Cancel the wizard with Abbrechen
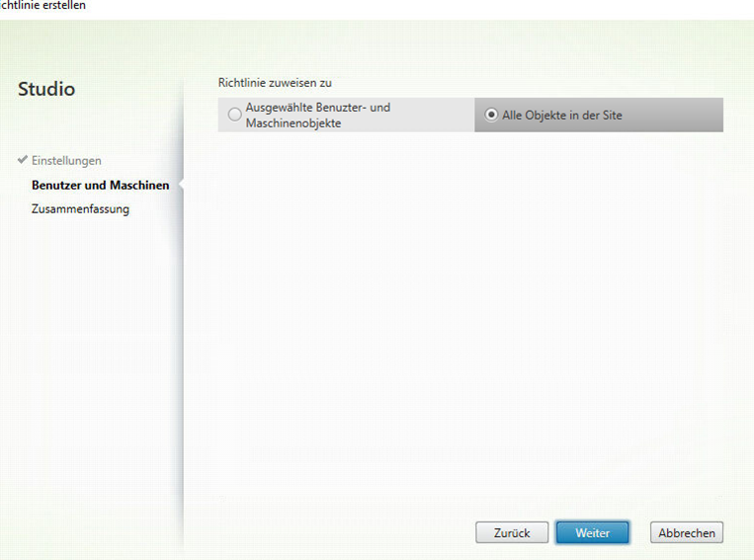Viewport: 754px width, 560px height. [687, 532]
